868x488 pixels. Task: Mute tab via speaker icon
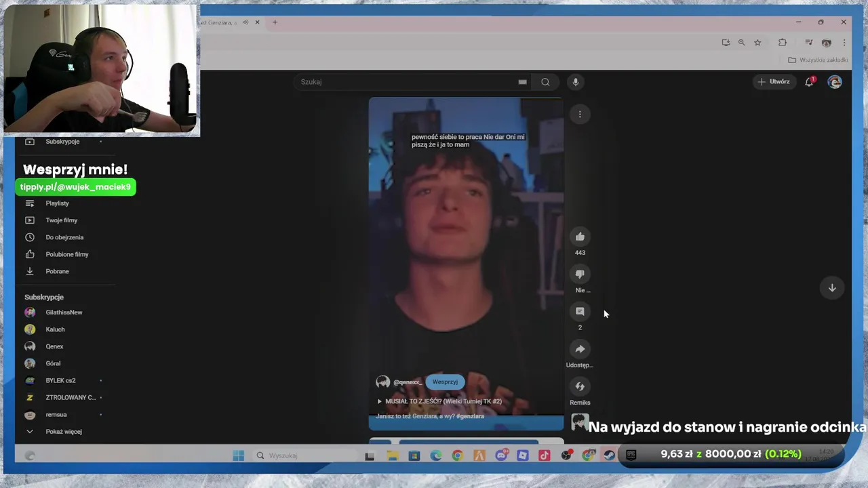(245, 22)
